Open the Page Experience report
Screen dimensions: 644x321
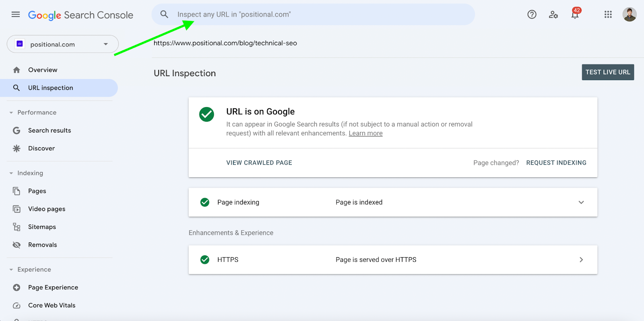pos(53,288)
